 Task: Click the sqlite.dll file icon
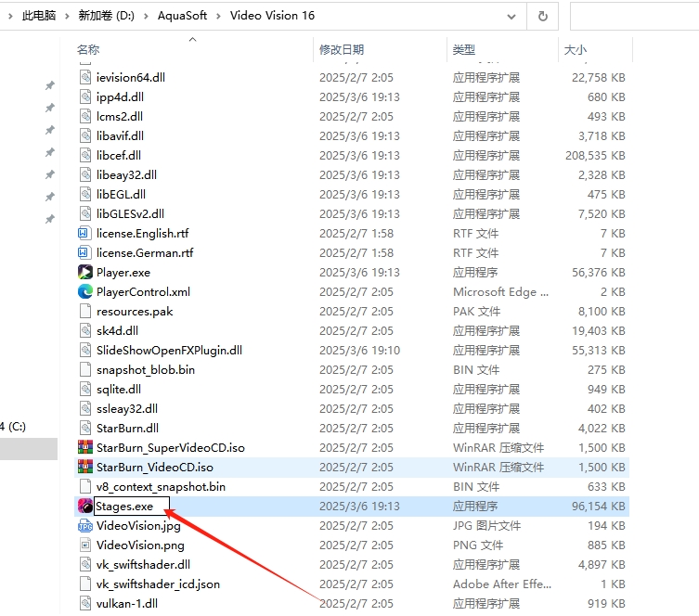point(85,390)
